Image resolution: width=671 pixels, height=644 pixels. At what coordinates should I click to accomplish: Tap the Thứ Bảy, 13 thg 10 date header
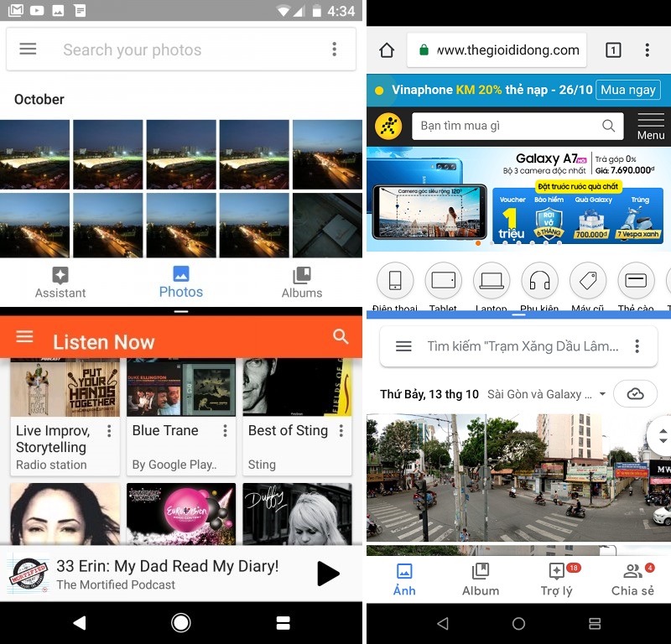429,394
